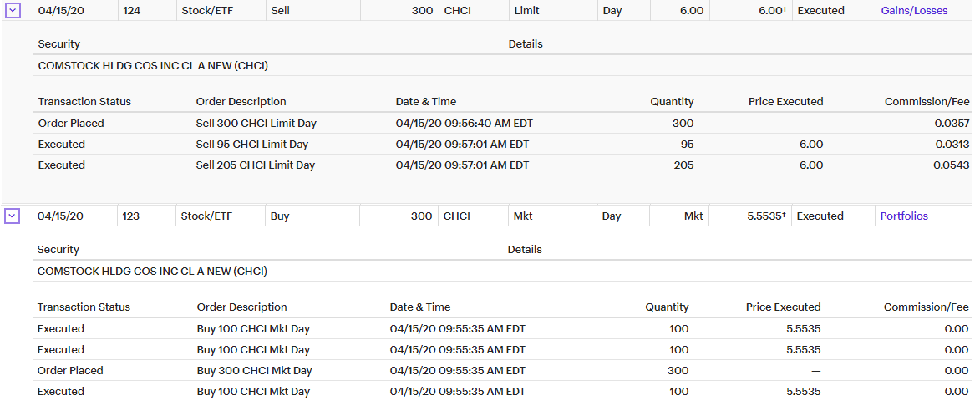
Task: Collapse the order 123 details chevron
Action: [x=13, y=216]
